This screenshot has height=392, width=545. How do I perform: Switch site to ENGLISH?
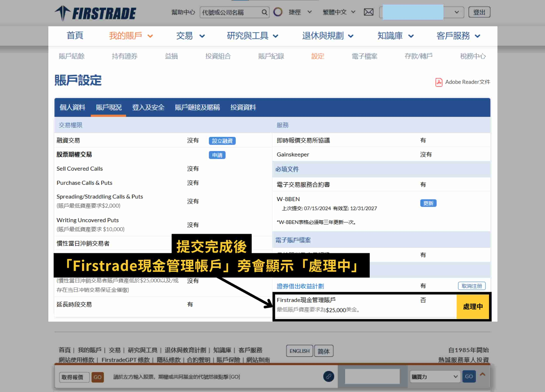[x=299, y=351]
